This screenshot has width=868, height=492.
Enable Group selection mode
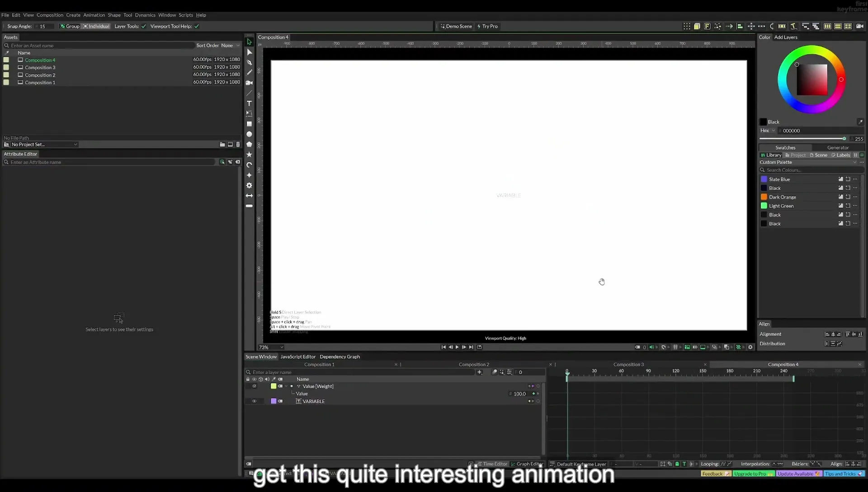70,26
